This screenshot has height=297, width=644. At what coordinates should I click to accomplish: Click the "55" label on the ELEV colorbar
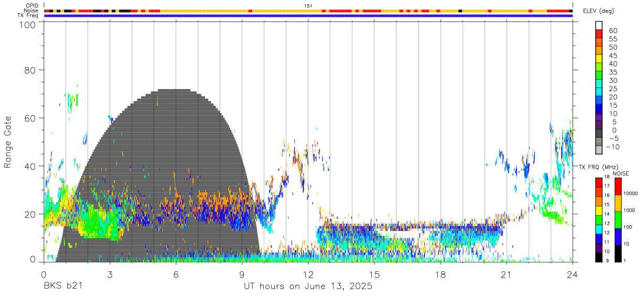tap(613, 39)
